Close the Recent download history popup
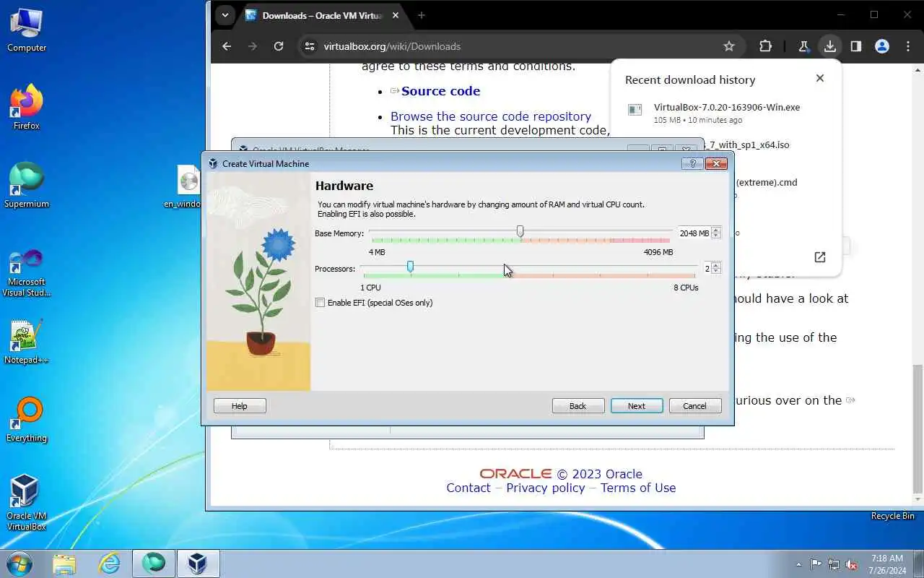This screenshot has height=578, width=924. click(x=820, y=78)
